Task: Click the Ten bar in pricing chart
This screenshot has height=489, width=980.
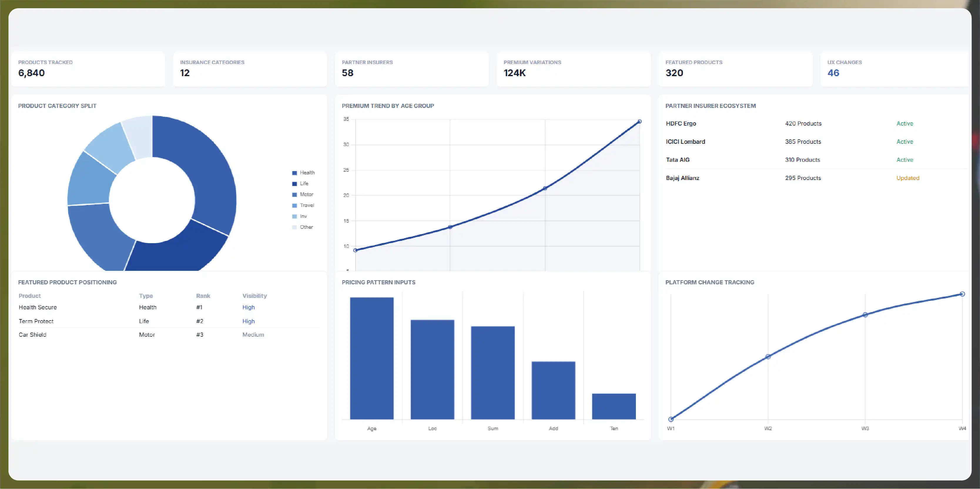Action: 614,406
